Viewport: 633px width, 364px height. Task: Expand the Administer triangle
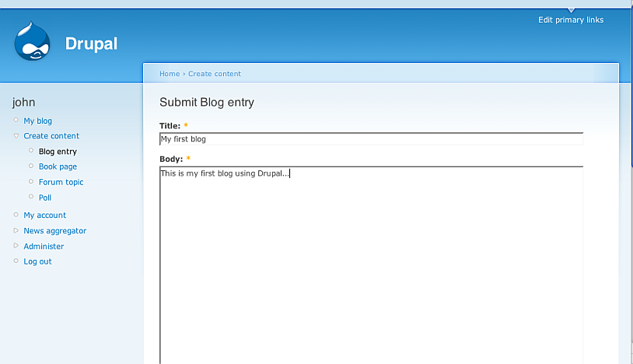tap(16, 247)
